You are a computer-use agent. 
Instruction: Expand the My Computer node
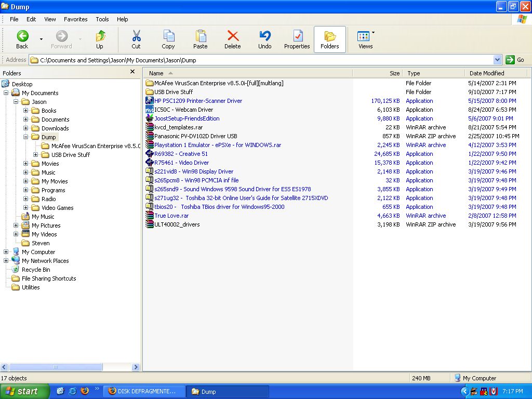[6, 251]
